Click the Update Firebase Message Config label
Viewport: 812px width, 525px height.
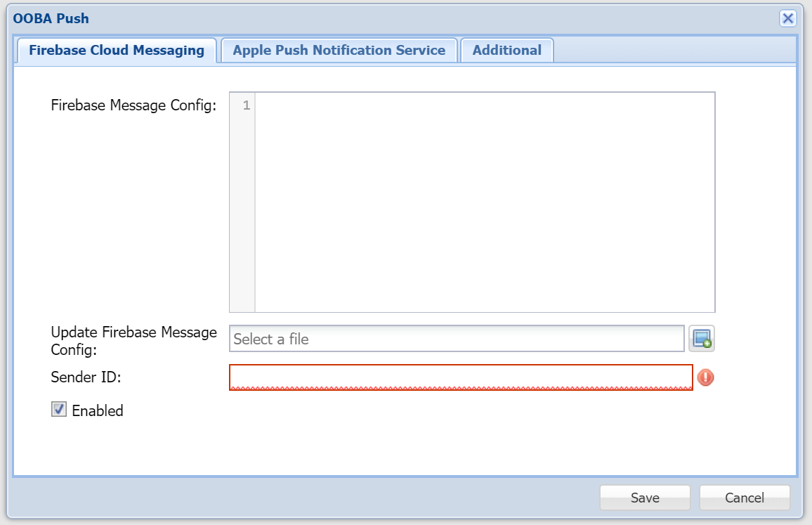coord(133,340)
